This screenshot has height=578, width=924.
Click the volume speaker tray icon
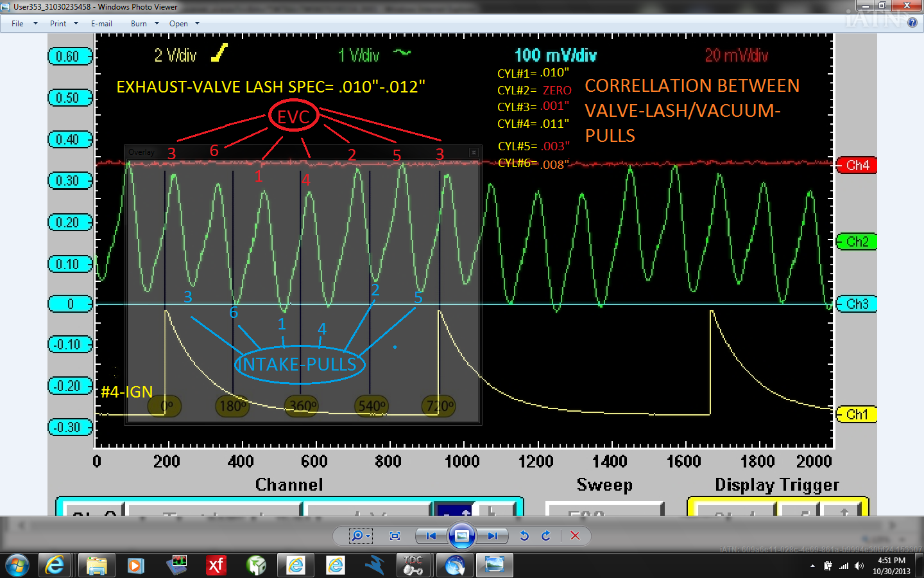click(859, 566)
